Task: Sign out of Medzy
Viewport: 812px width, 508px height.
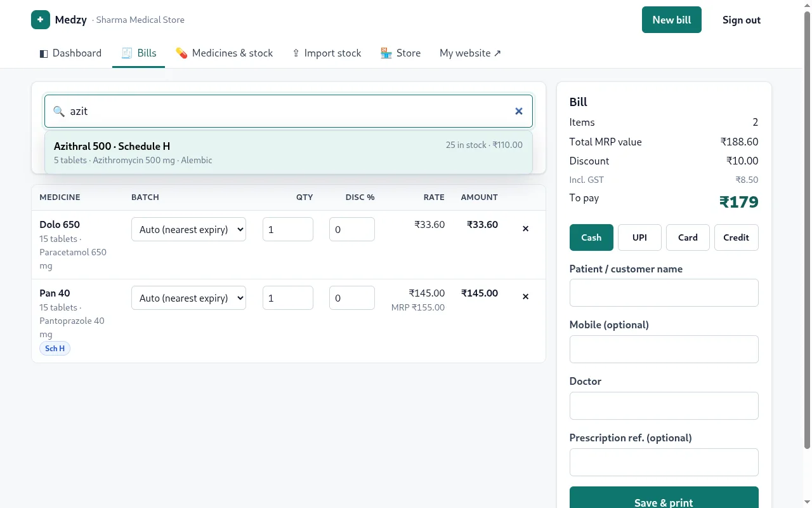Action: [x=742, y=20]
